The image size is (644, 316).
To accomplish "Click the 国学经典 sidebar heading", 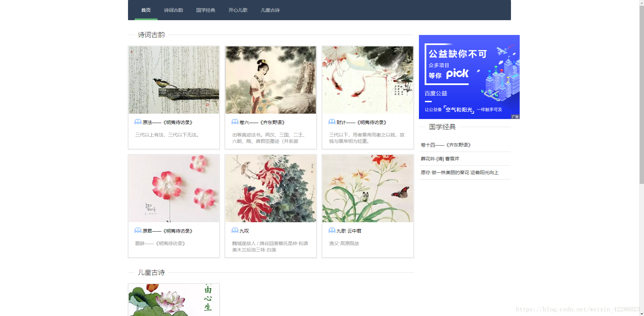I will point(442,127).
